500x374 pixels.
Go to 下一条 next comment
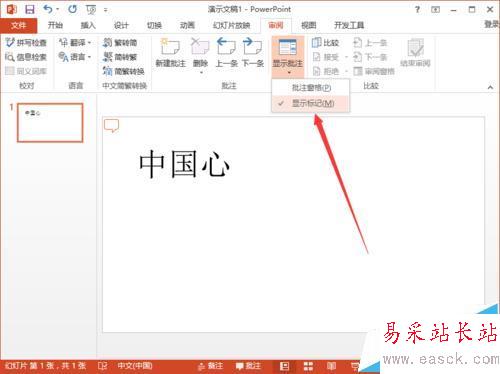pyautogui.click(x=253, y=53)
